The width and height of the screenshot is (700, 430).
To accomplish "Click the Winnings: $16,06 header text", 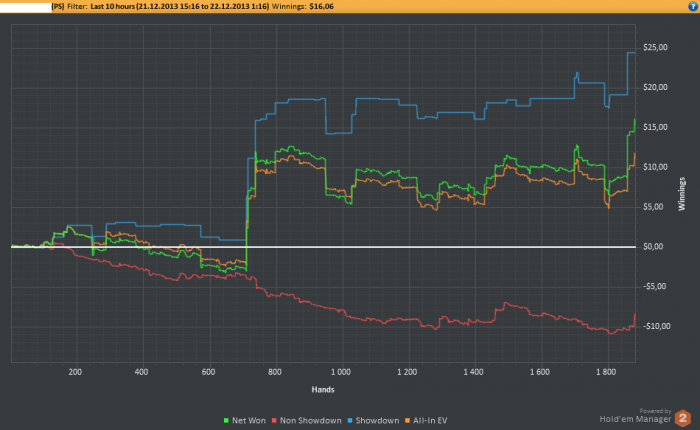I will point(303,6).
